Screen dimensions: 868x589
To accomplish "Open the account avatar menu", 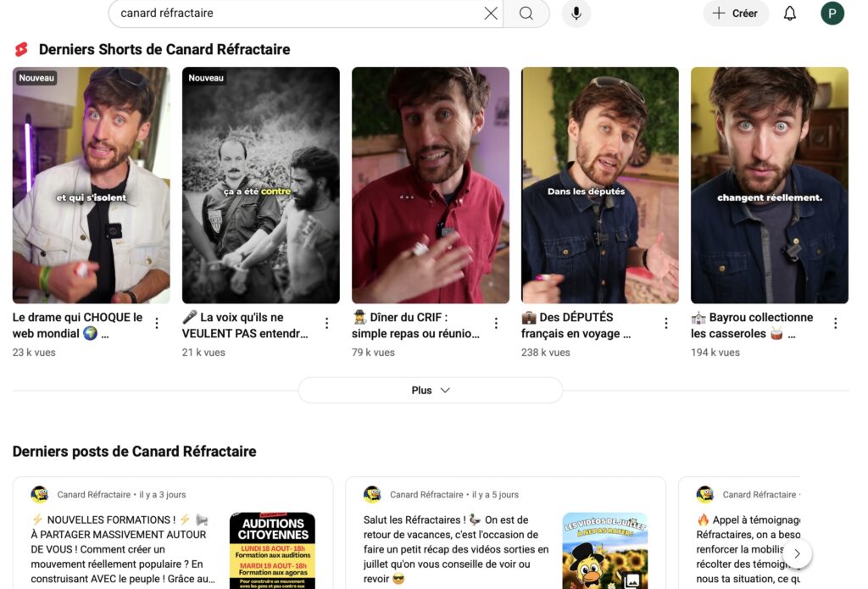I will coord(832,14).
